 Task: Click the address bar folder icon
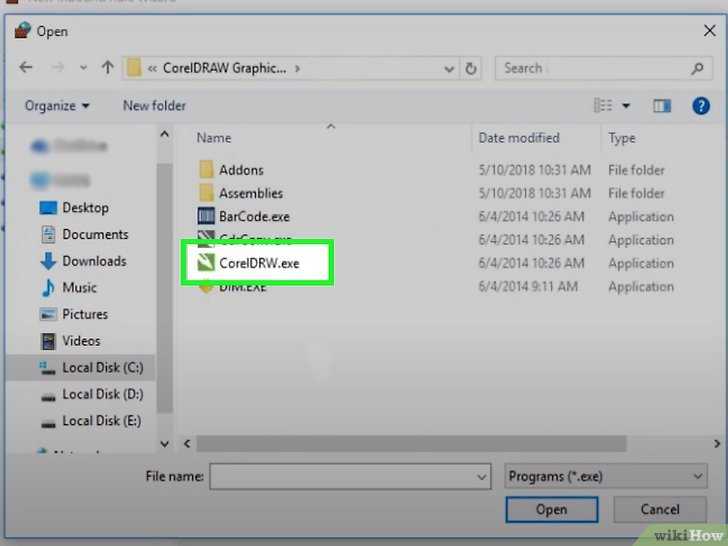[134, 68]
